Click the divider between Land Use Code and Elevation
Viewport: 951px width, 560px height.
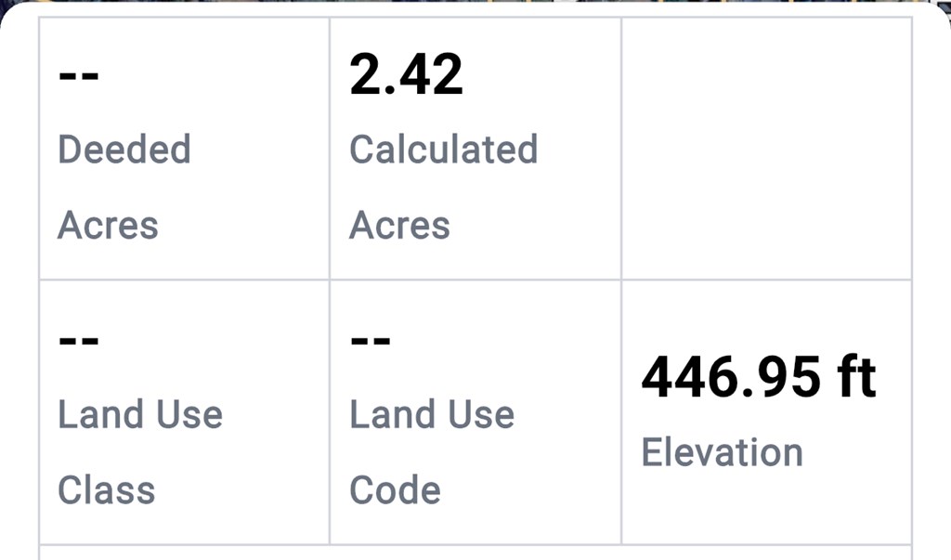[x=621, y=411]
